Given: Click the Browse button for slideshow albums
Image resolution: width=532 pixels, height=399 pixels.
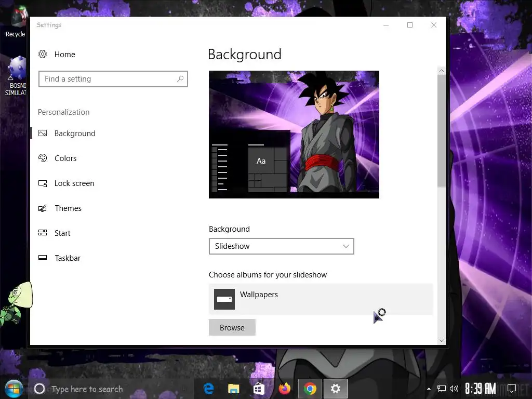Looking at the screenshot, I should (232, 327).
